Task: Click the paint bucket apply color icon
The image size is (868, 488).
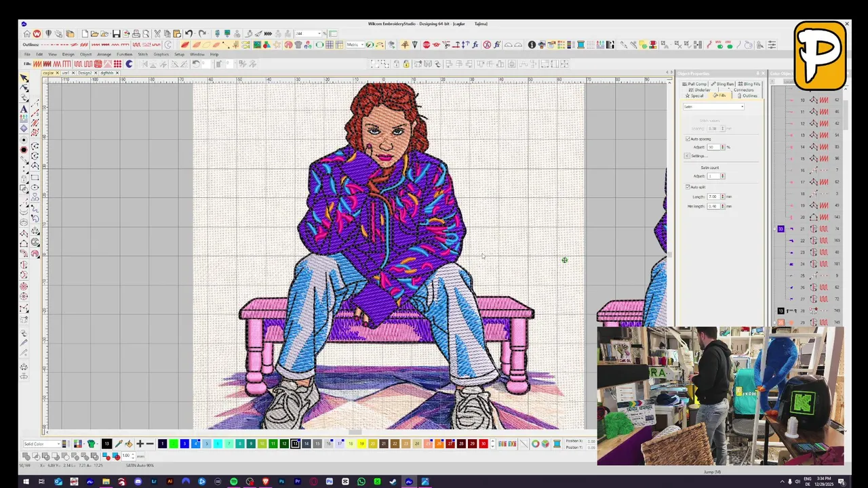Action: point(129,444)
